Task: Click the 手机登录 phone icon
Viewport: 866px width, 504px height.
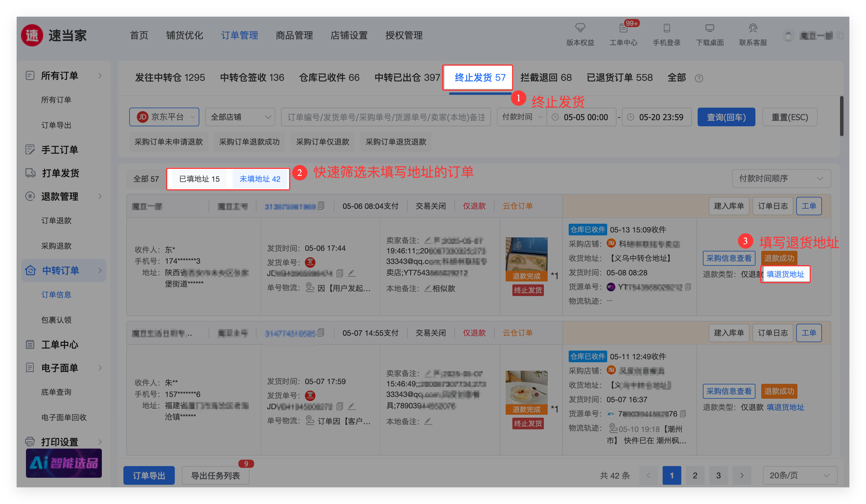Action: pyautogui.click(x=666, y=28)
